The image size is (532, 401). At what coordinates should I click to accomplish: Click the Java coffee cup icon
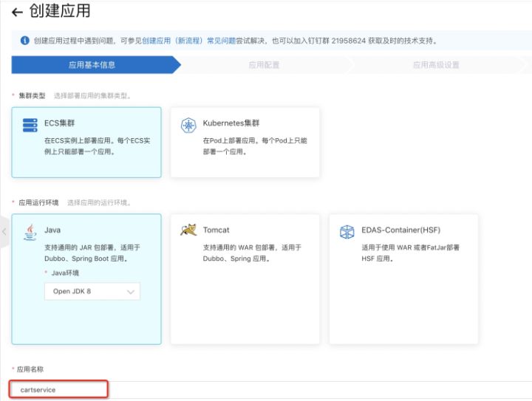point(30,232)
